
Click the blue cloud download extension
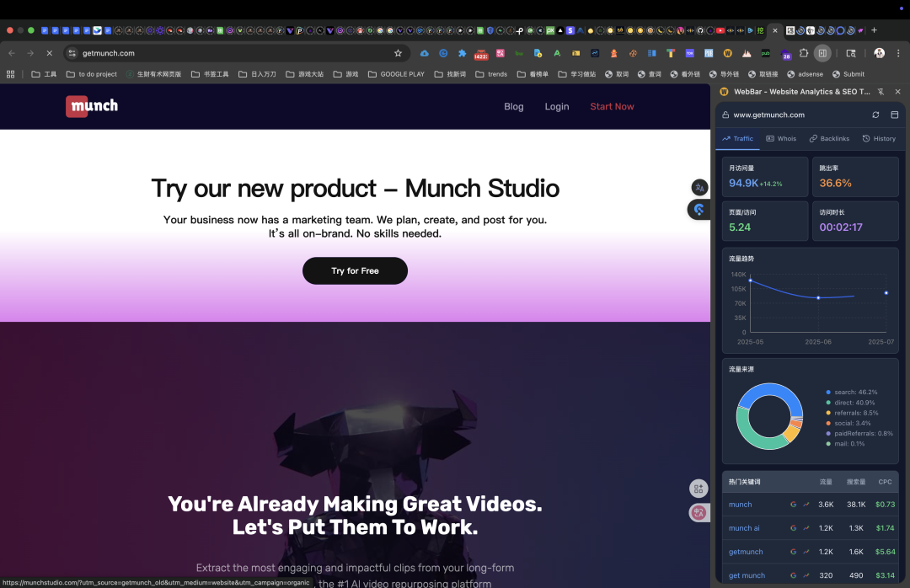click(x=424, y=53)
